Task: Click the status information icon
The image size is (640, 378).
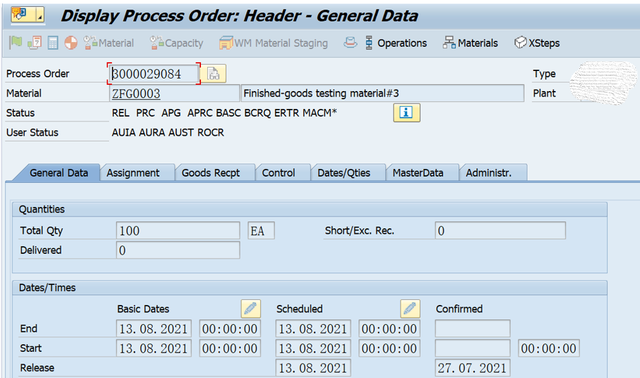Action: (x=407, y=113)
